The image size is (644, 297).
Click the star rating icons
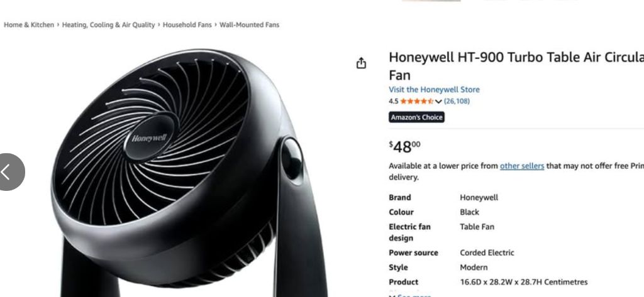click(416, 101)
